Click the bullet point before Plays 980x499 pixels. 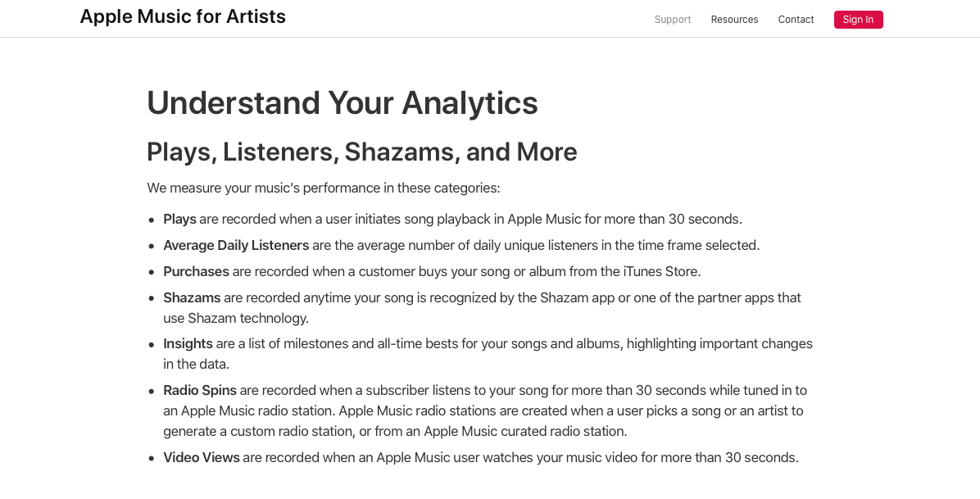point(152,220)
